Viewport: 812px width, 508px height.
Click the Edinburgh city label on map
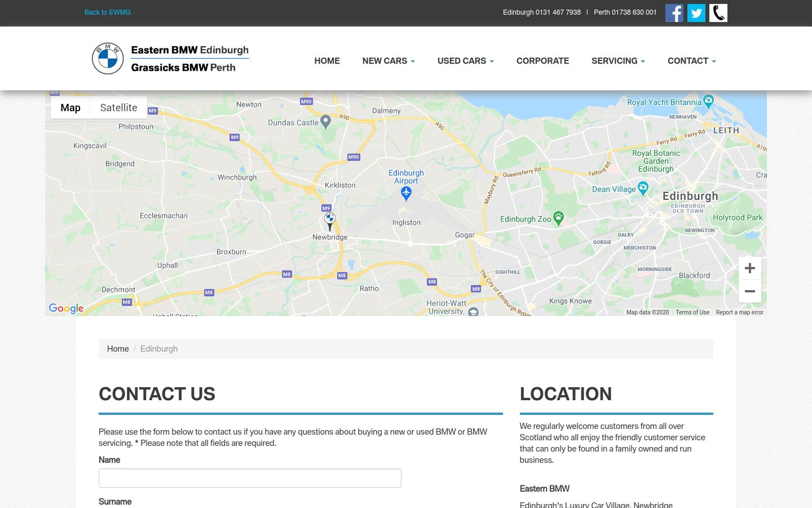click(690, 196)
